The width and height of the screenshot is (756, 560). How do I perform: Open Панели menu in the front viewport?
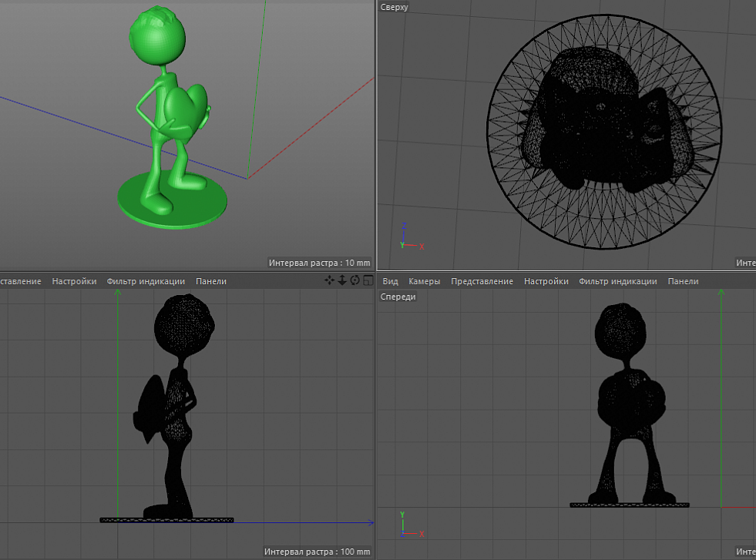pos(683,282)
